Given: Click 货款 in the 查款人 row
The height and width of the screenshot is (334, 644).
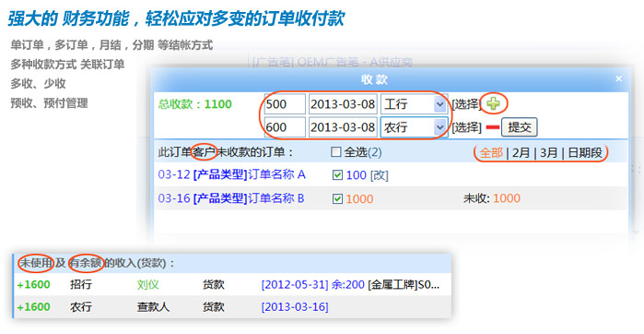Looking at the screenshot, I should pos(213,307).
